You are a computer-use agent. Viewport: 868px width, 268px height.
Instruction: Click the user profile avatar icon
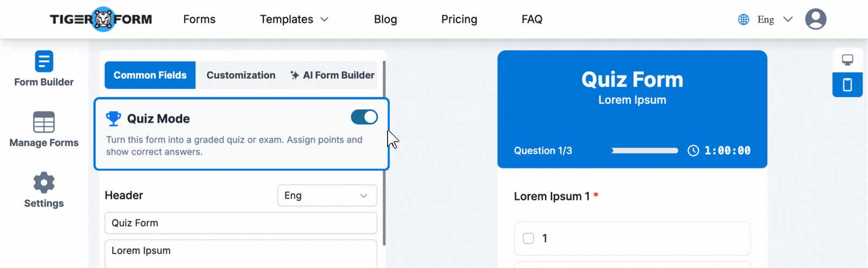[x=815, y=20]
